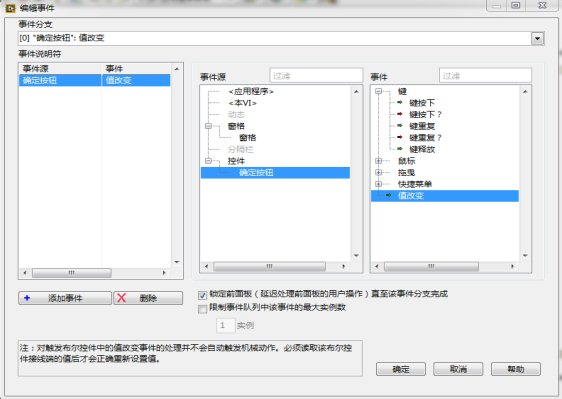The width and height of the screenshot is (562, 399).
Task: Click the 事件源 filter input field
Action: pyautogui.click(x=316, y=76)
